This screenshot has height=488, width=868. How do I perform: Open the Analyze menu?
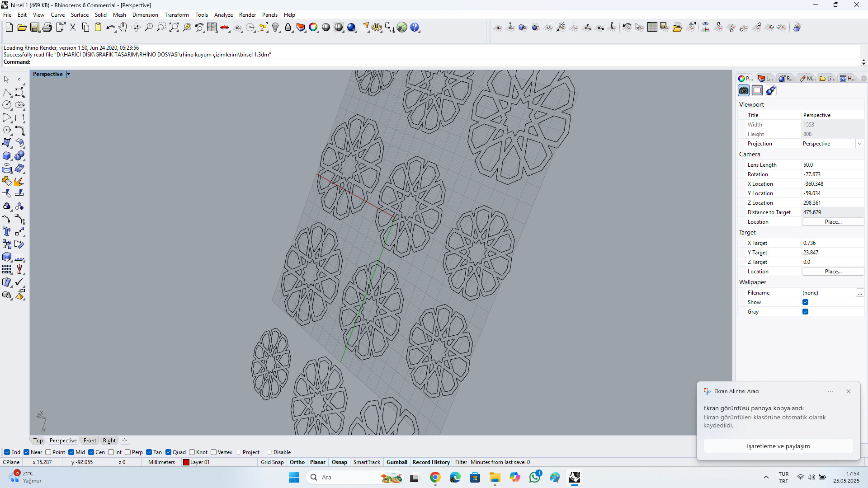(x=223, y=15)
